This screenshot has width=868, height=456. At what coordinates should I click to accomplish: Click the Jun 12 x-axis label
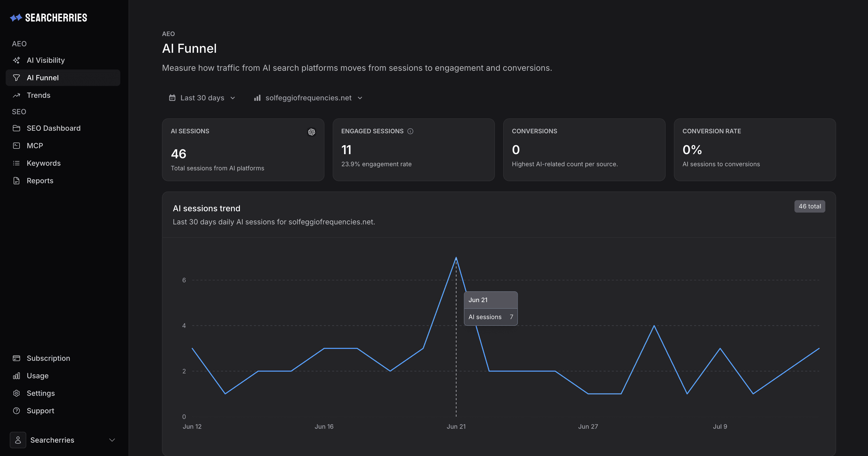(x=192, y=427)
